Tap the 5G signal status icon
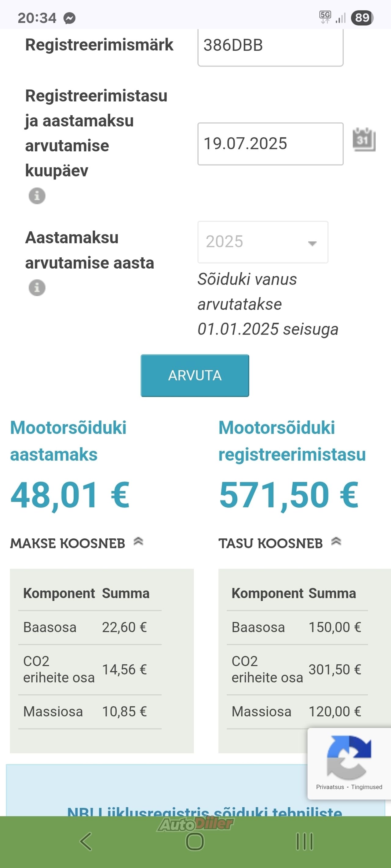 coord(325,17)
